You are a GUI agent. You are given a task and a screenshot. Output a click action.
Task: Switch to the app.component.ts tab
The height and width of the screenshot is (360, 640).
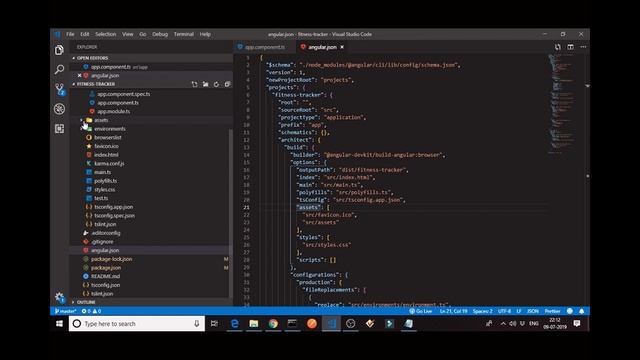pos(264,47)
